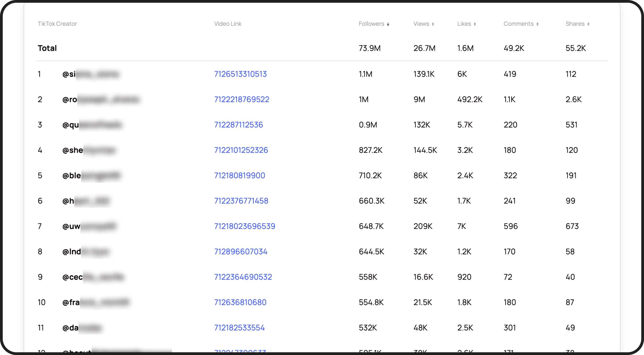Click comments value 596
This screenshot has height=355, width=644.
(511, 226)
